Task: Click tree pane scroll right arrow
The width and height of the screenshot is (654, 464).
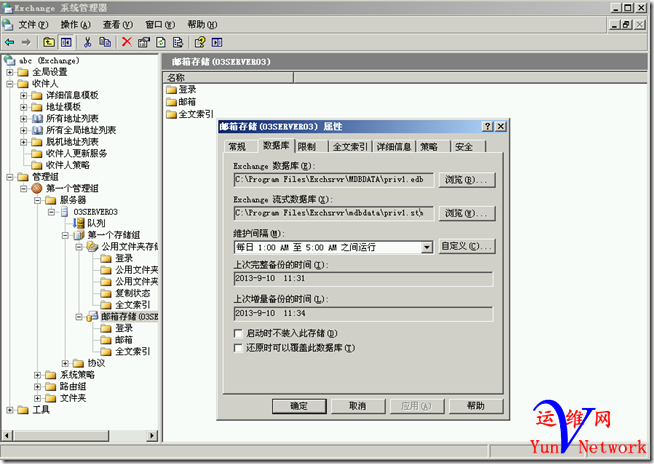Action: 152,436
